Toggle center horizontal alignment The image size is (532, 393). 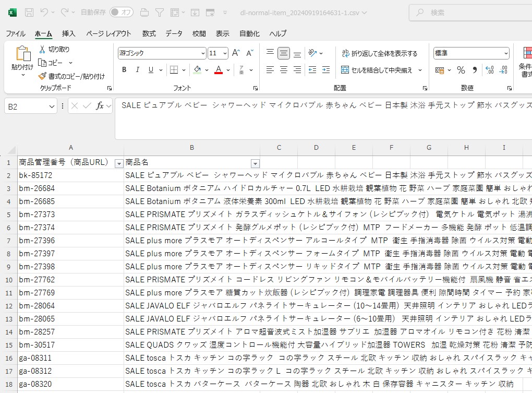tap(284, 70)
